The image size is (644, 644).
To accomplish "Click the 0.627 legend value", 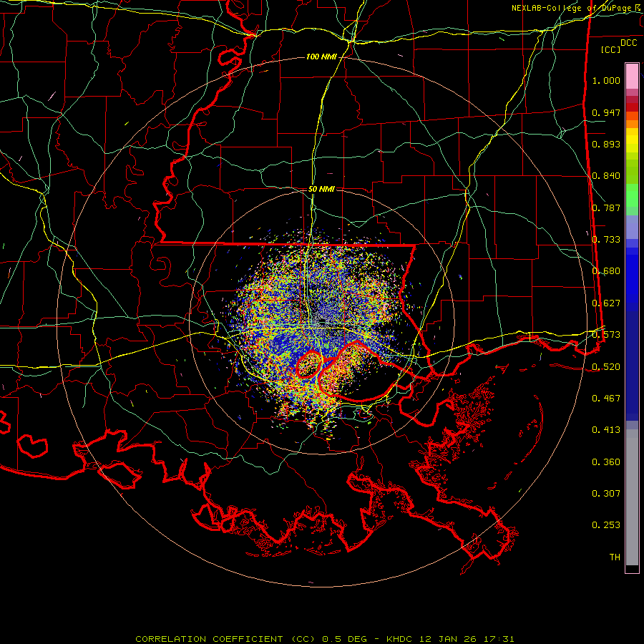I will pyautogui.click(x=606, y=303).
